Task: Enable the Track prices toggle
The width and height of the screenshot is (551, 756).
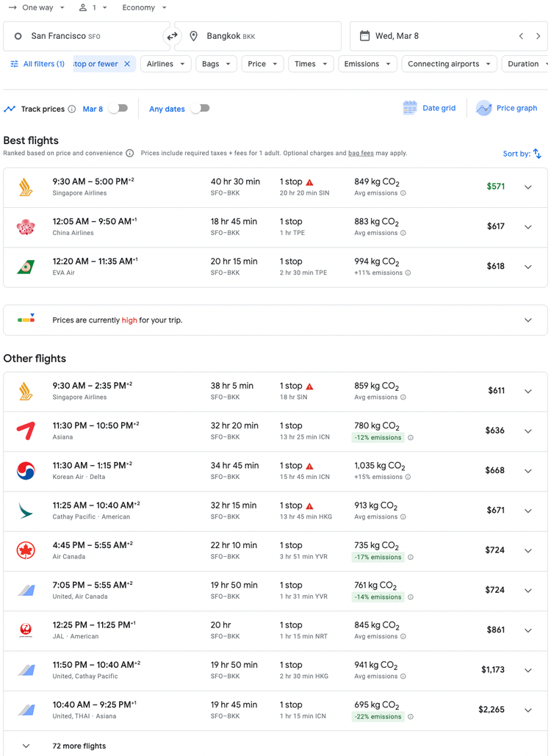Action: [x=117, y=108]
